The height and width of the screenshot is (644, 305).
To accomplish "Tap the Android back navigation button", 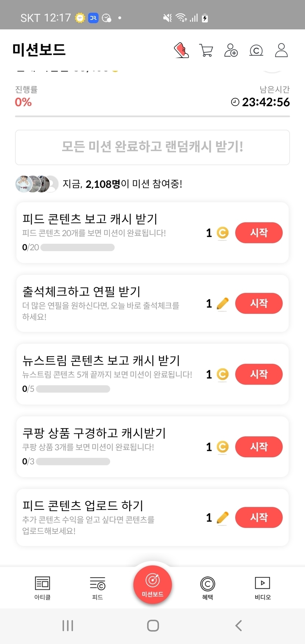I will pos(238,625).
